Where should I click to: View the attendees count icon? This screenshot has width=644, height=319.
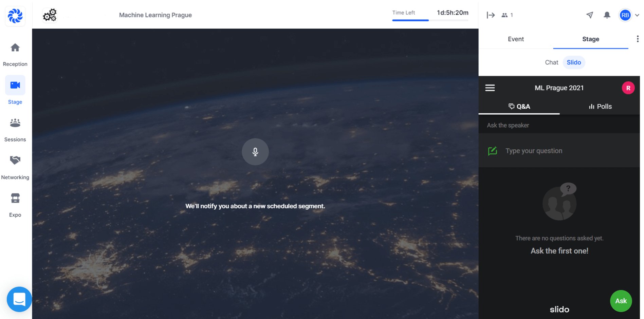pos(504,15)
